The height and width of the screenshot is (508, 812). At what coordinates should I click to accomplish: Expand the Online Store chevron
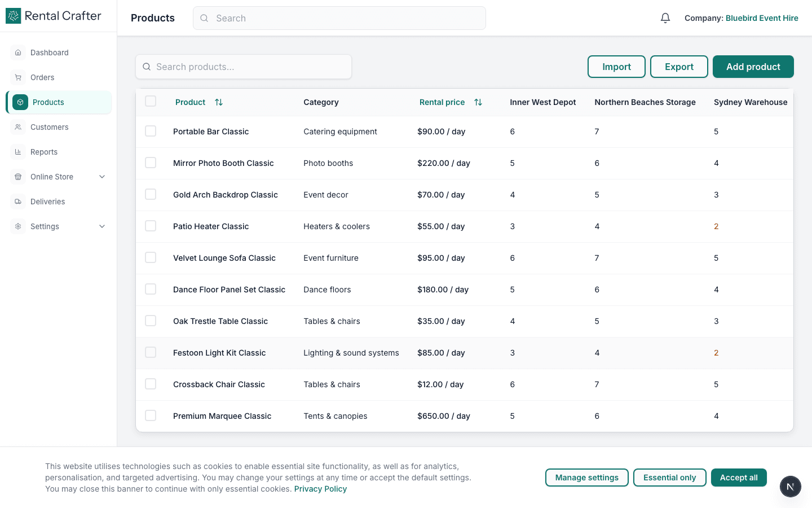click(x=102, y=177)
